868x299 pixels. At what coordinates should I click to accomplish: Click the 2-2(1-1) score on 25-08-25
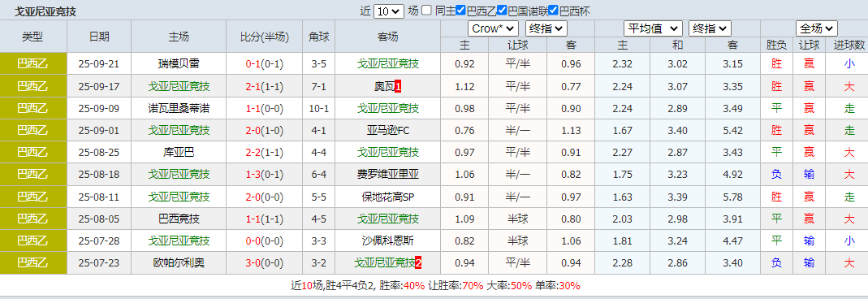tap(265, 152)
